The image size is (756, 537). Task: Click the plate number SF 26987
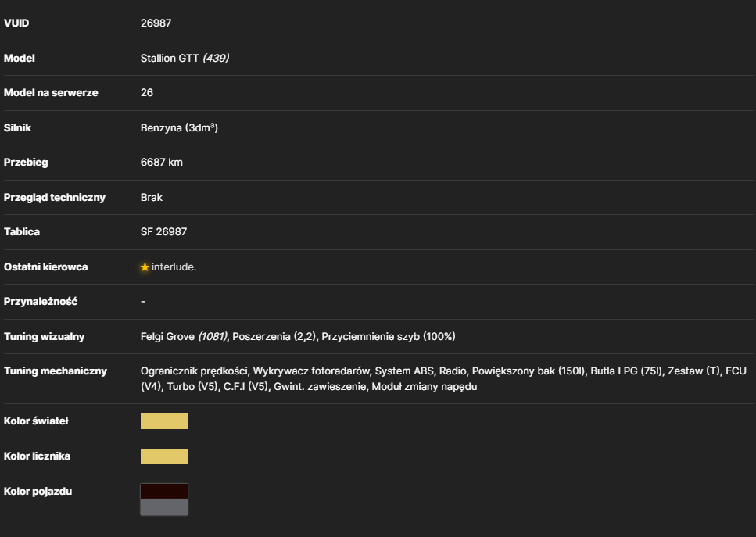(163, 232)
